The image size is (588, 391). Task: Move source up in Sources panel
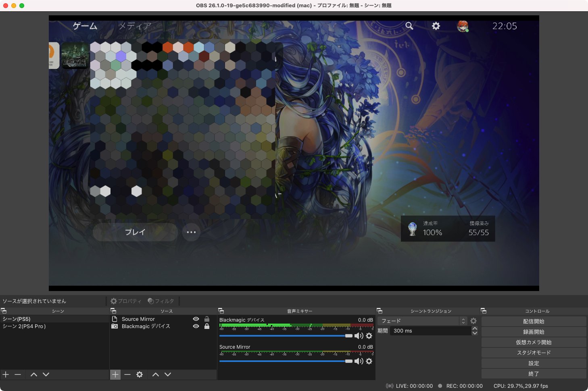pos(156,374)
